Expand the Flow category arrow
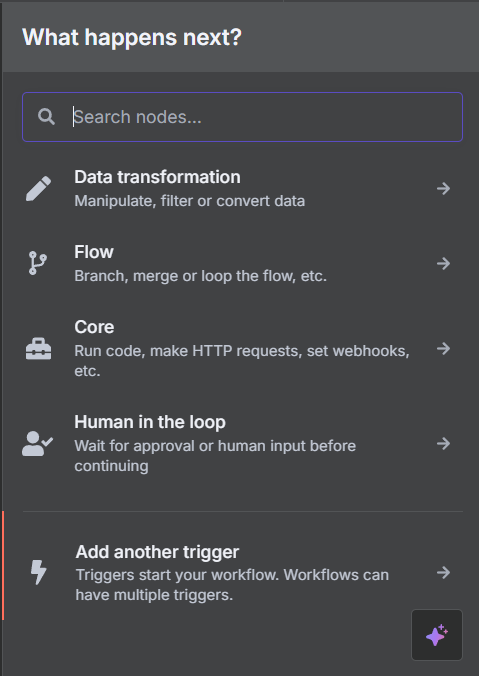The width and height of the screenshot is (479, 676). tap(443, 263)
